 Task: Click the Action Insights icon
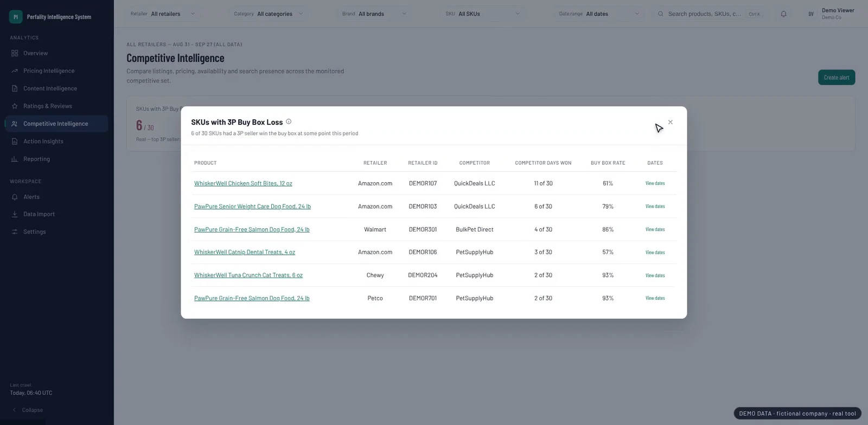coord(15,141)
